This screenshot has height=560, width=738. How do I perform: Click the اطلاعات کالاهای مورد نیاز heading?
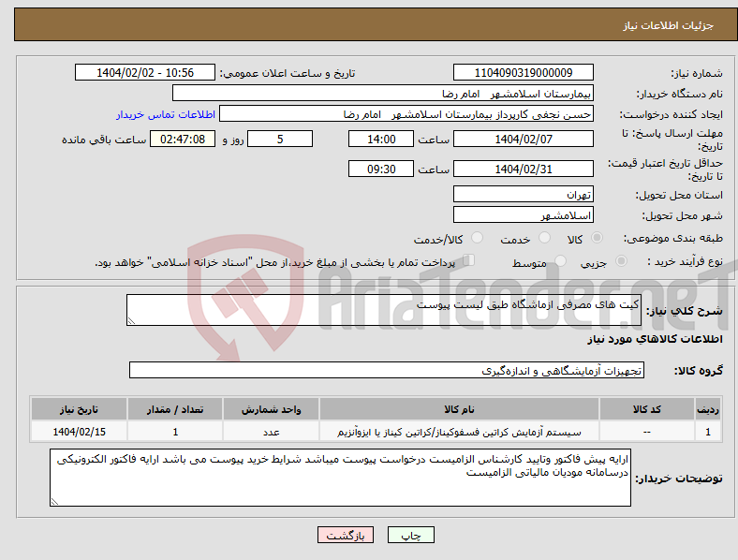(x=655, y=339)
